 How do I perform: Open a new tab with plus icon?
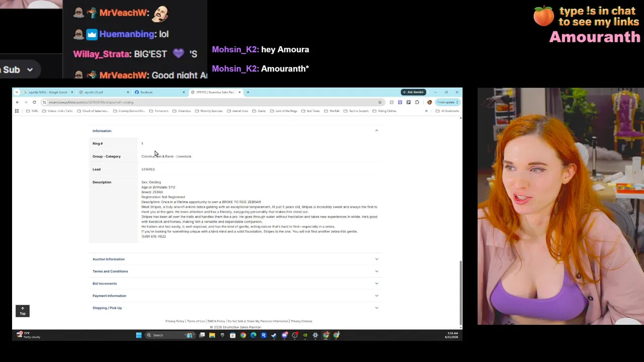248,92
